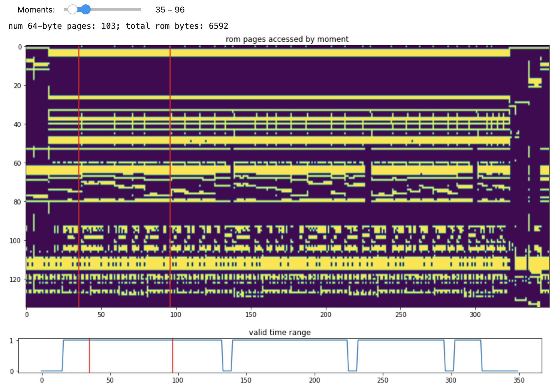
Task: Click the heatmap x-axis tick label 150
Action: (x=250, y=314)
